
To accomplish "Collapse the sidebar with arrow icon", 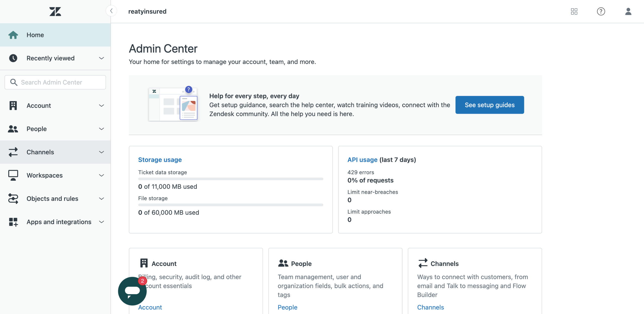I will (111, 11).
